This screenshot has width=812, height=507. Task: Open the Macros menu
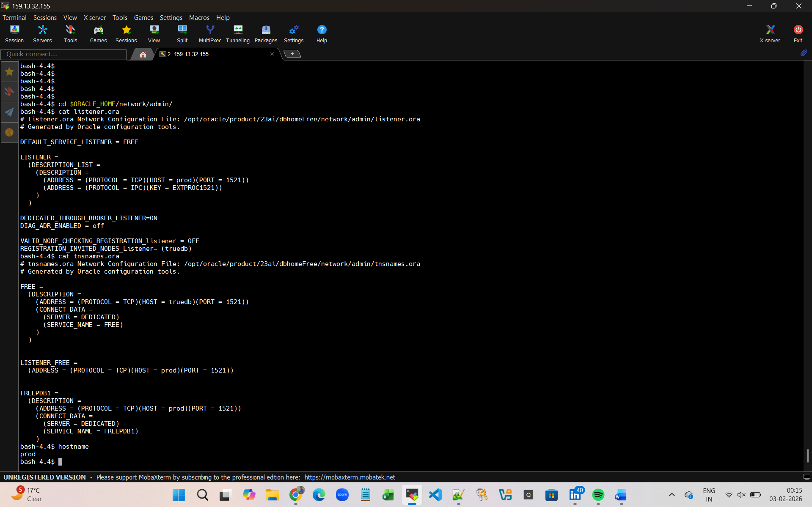(199, 18)
